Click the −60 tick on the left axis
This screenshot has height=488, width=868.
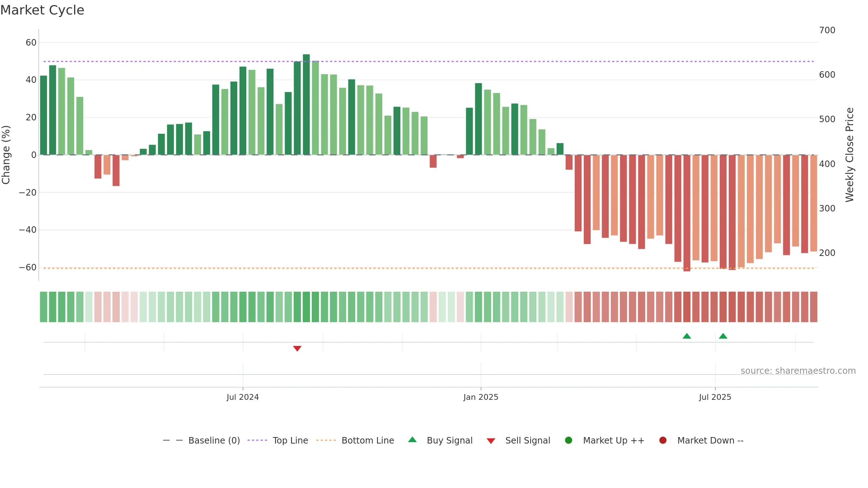tap(27, 267)
